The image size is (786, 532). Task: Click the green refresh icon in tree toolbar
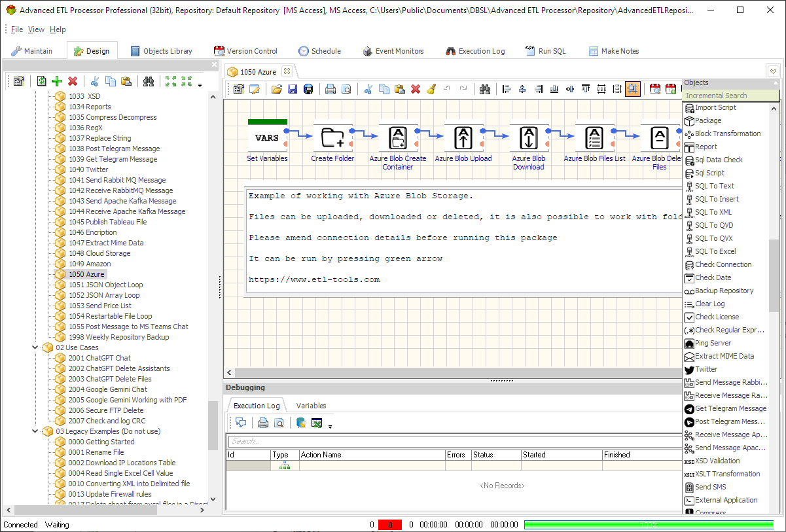tap(41, 81)
